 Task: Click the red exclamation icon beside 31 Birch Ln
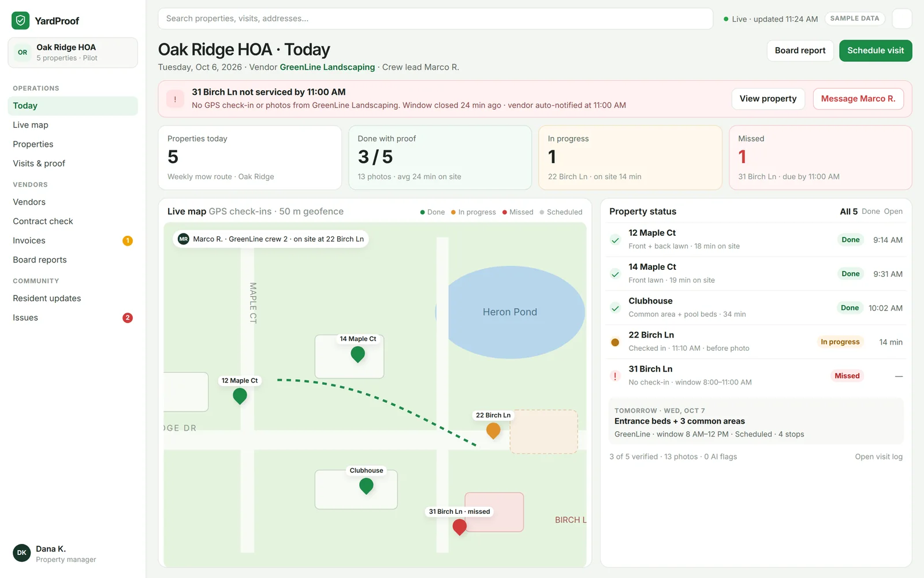point(615,376)
